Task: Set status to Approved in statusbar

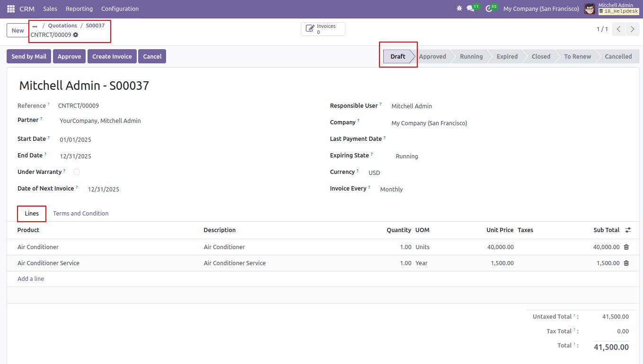Action: (x=432, y=56)
